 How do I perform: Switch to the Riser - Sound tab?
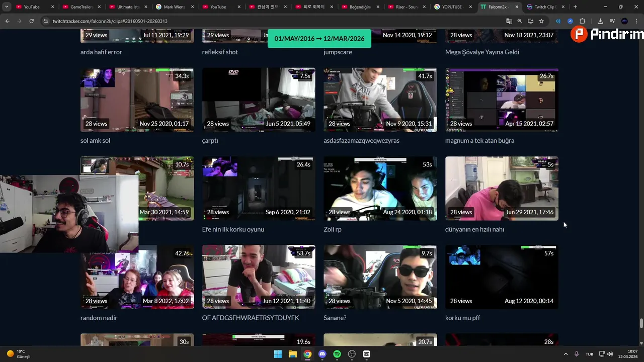(x=406, y=7)
